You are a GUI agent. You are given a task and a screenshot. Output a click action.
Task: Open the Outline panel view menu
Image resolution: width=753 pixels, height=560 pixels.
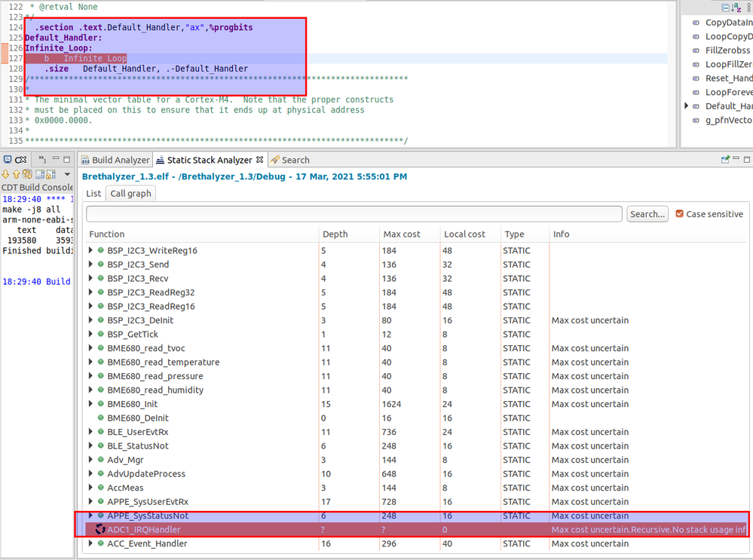[x=749, y=8]
